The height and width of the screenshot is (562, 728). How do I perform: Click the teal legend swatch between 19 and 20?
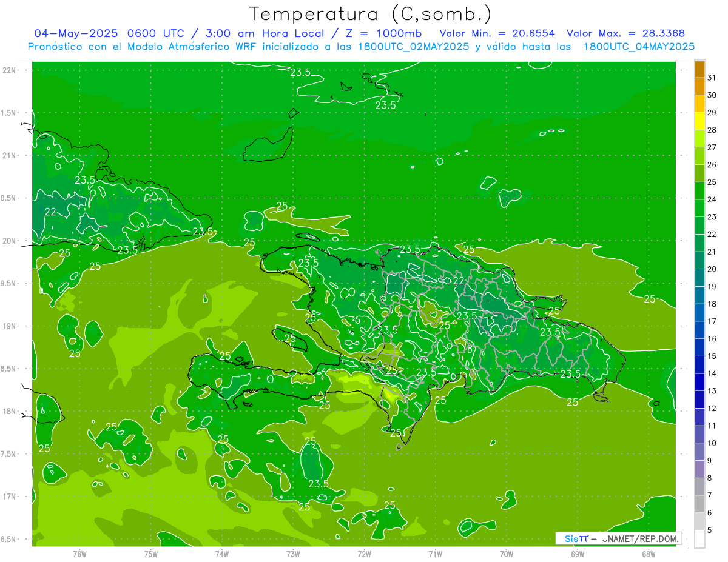[699, 278]
